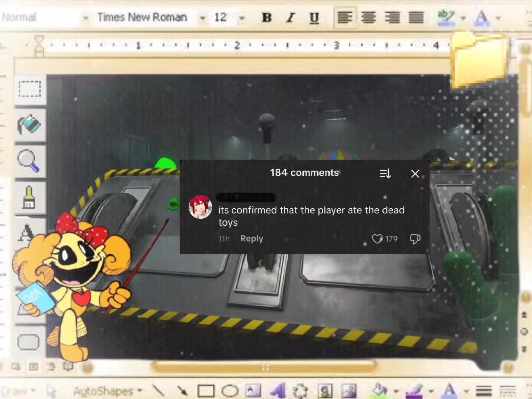Open the Times New Roman font dropdown
This screenshot has height=399, width=532.
click(x=202, y=18)
